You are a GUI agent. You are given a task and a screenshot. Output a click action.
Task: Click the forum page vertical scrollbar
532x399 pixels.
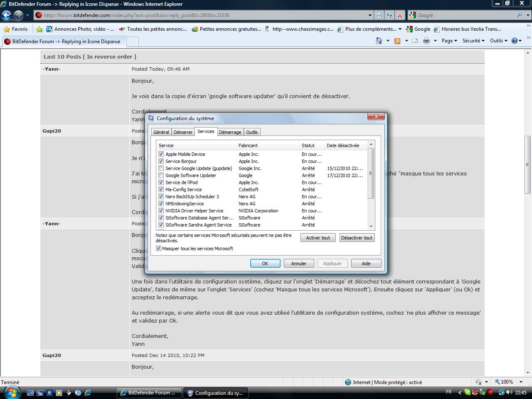[x=528, y=164]
